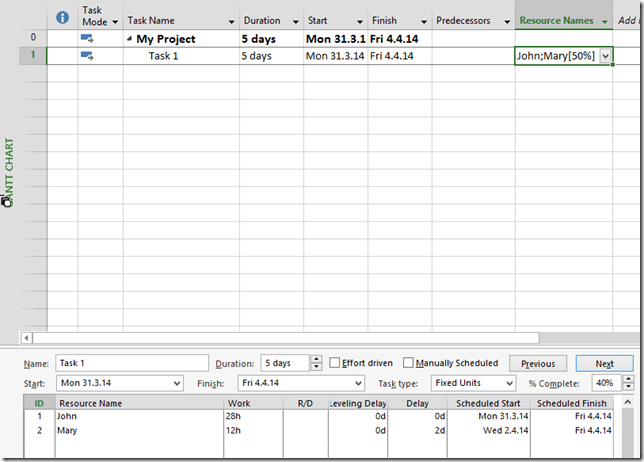Image resolution: width=644 pixels, height=462 pixels.
Task: Open the Task Name column filter arrow
Action: (231, 21)
